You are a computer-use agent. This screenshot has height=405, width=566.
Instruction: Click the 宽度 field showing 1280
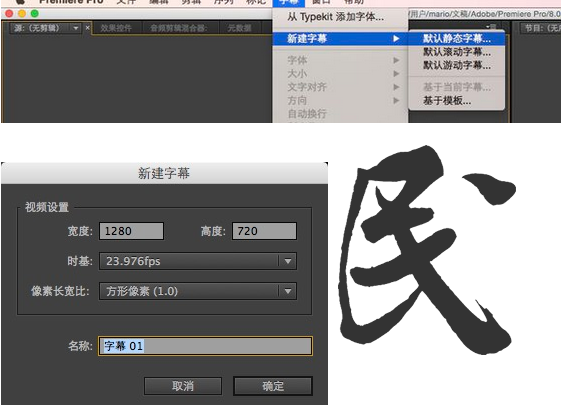(x=132, y=231)
